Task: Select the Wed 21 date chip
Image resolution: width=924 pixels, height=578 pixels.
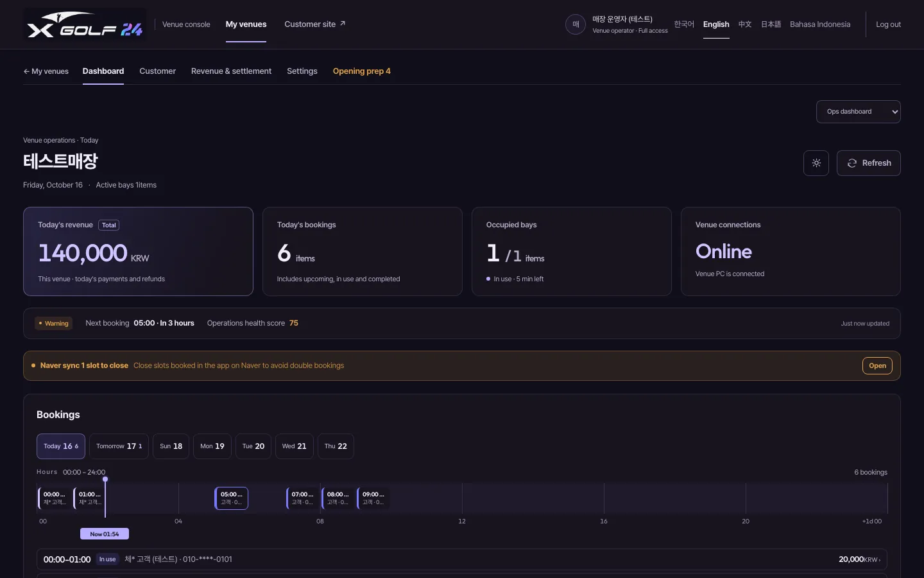Action: [x=295, y=446]
